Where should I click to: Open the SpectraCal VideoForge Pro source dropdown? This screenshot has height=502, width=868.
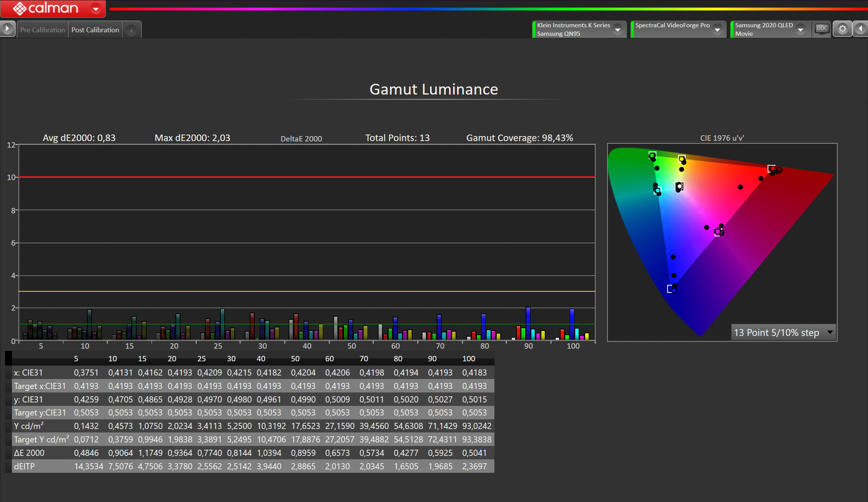[717, 30]
